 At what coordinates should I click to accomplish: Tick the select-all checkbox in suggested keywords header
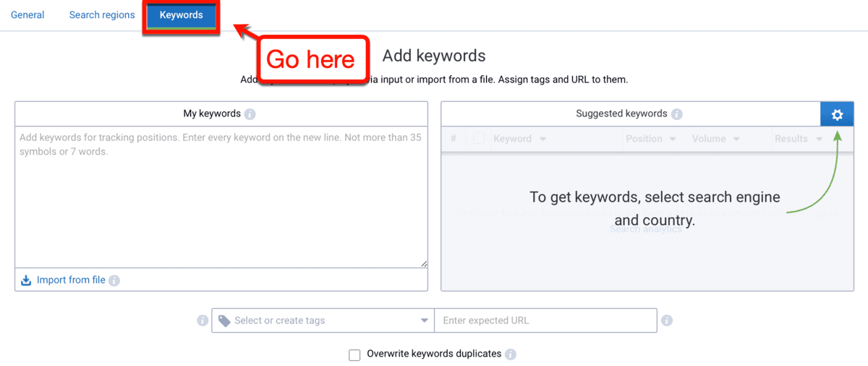click(x=478, y=139)
